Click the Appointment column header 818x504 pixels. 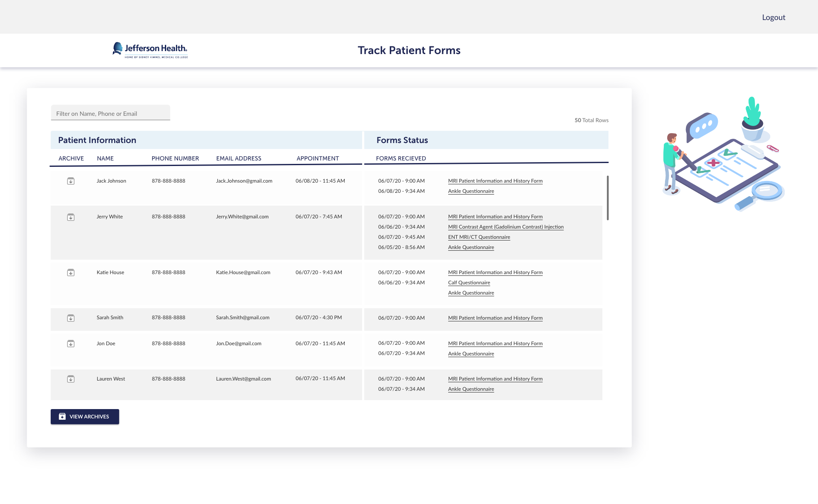318,158
